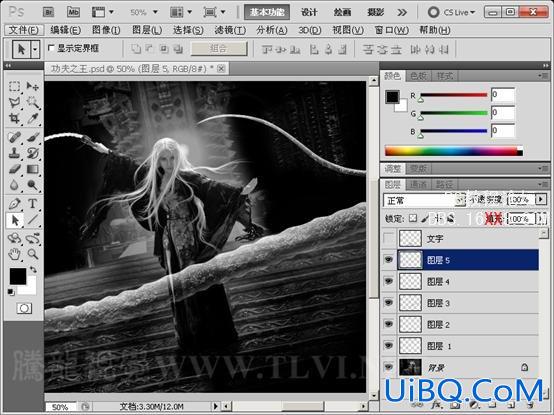Image resolution: width=554 pixels, height=415 pixels.
Task: Select the Healing Brush tool
Action: click(14, 137)
